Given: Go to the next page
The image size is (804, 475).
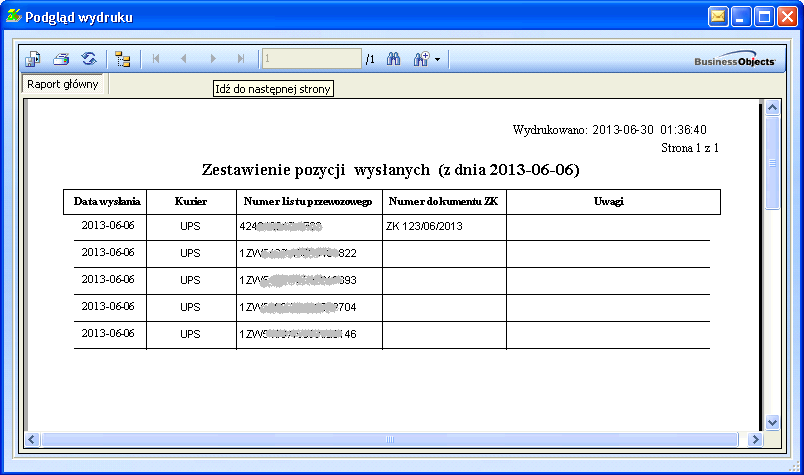Looking at the screenshot, I should coord(212,60).
